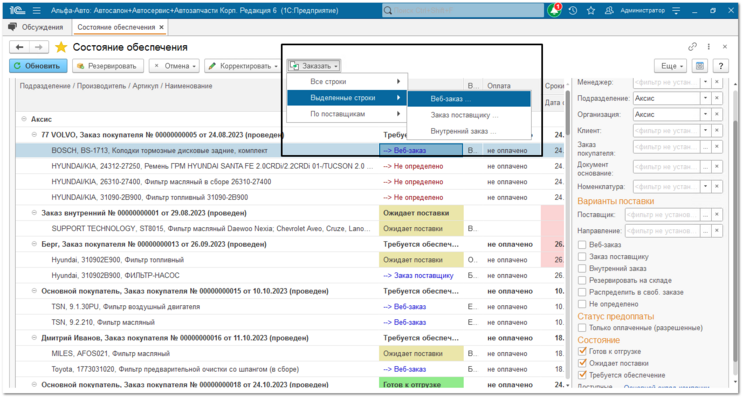Clear the Организация filter with its X
Image resolution: width=743 pixels, height=398 pixels.
717,114
